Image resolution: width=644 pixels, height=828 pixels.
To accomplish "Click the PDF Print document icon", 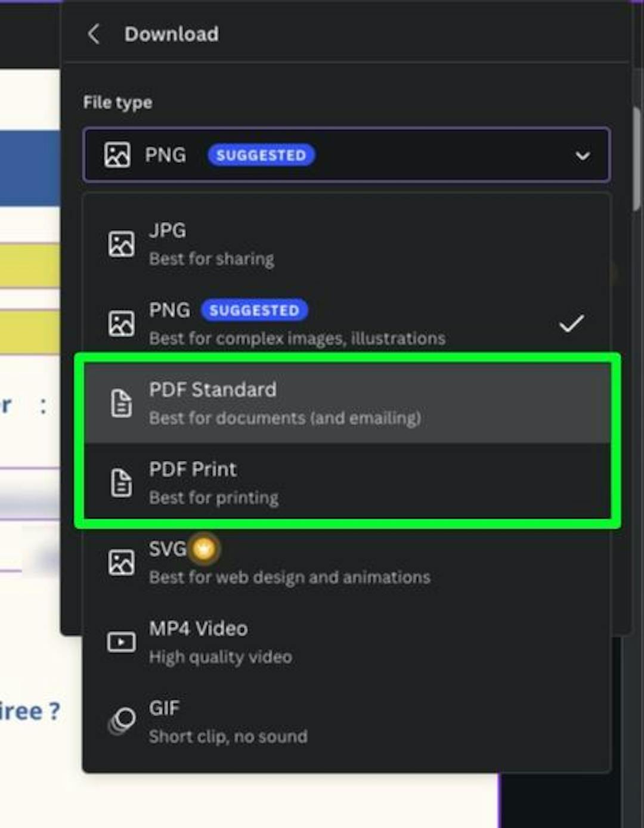I will point(121,482).
